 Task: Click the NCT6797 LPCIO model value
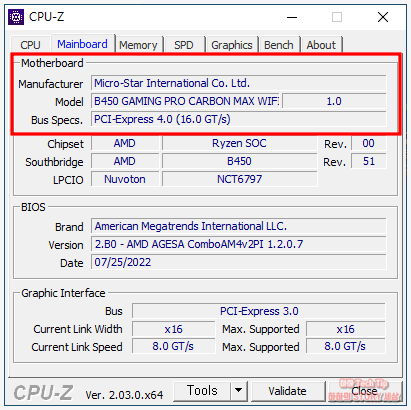coord(239,179)
